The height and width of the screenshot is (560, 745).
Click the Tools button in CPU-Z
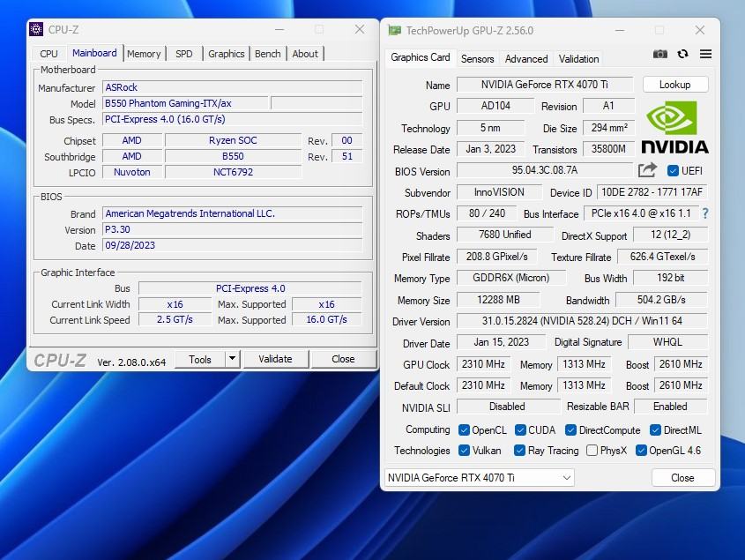200,360
